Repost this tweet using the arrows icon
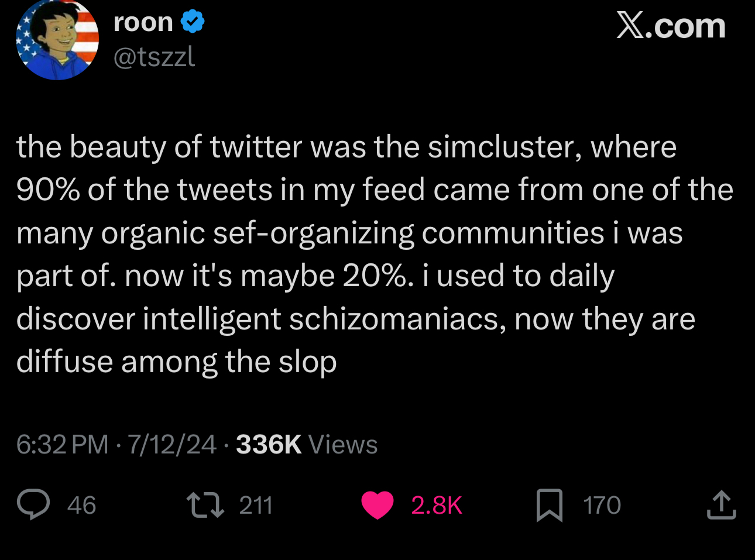Screen dimensions: 755x560 [205, 505]
